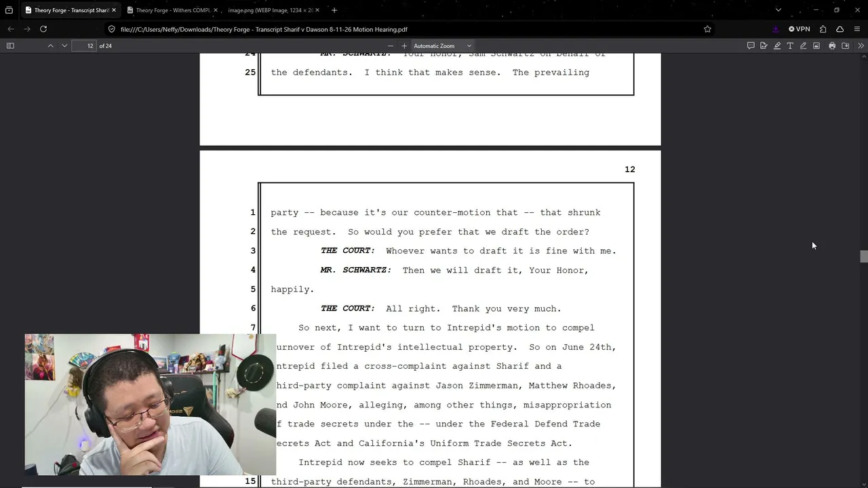Open the Firefox tab overview icon
Viewport: 868px width, 488px height.
[x=9, y=10]
